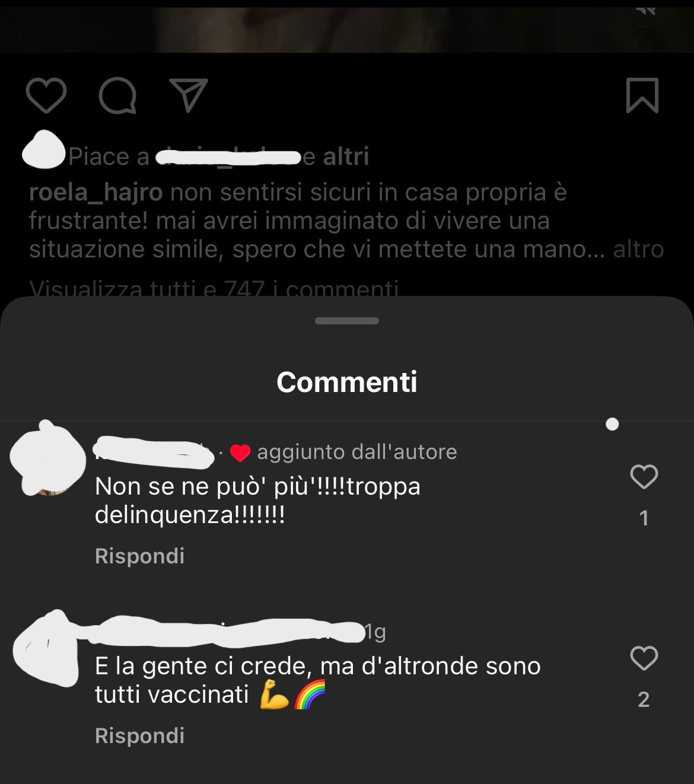Tap the red heart 'aggiunto dall'autore' badge
This screenshot has width=694, height=784.
(240, 452)
